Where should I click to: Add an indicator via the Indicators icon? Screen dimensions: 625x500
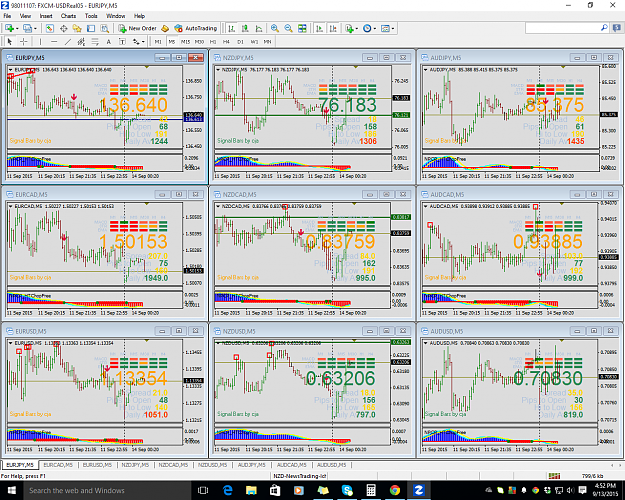tap(350, 28)
